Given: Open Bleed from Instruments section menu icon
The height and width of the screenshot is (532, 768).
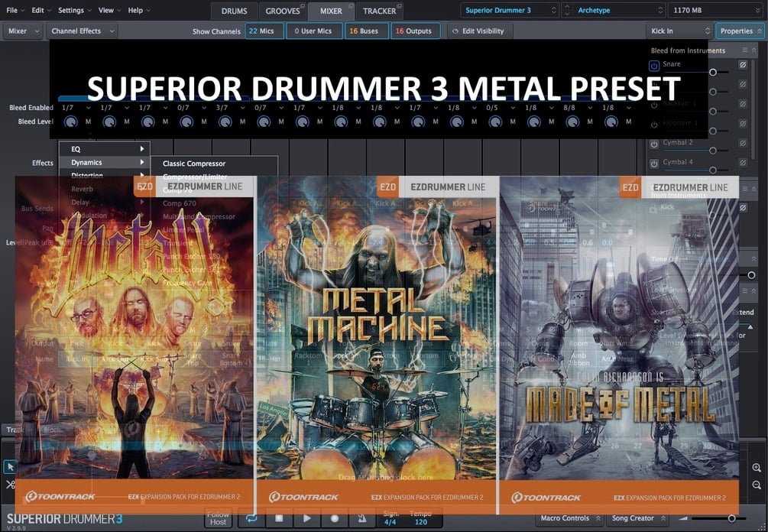Looking at the screenshot, I should click(x=744, y=50).
